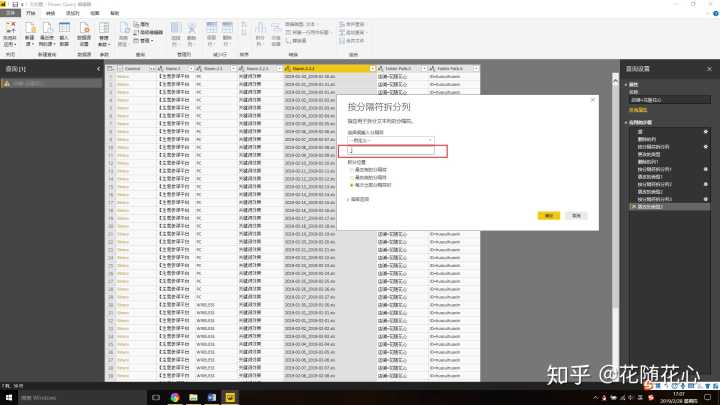Open the File menu tab
720x405 pixels.
point(12,14)
